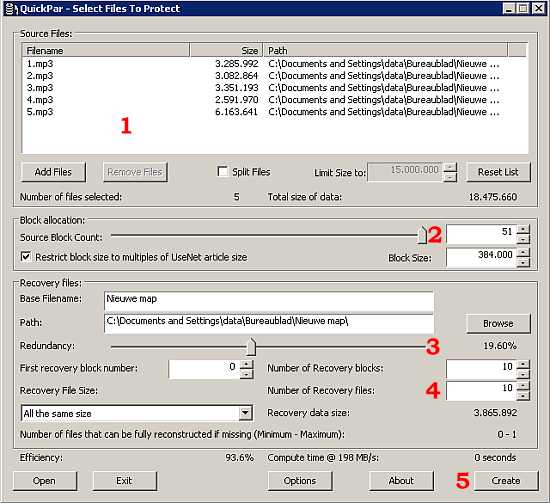This screenshot has width=550, height=503.
Task: Click the path cell of the 3.mp3 row
Action: coord(384,88)
